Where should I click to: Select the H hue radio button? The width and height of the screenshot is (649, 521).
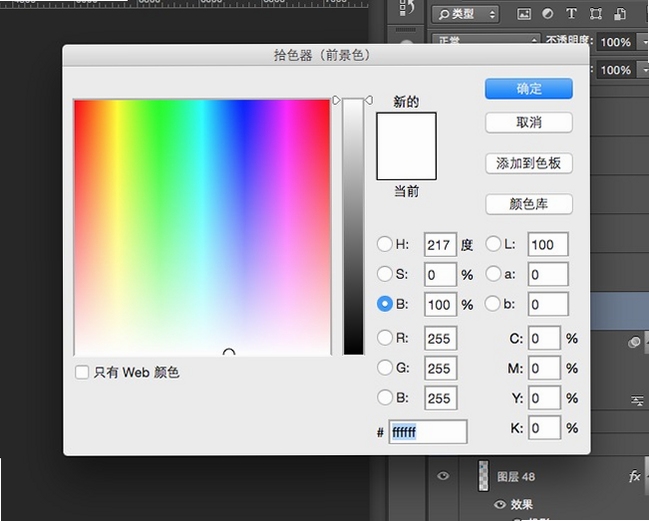(x=385, y=244)
